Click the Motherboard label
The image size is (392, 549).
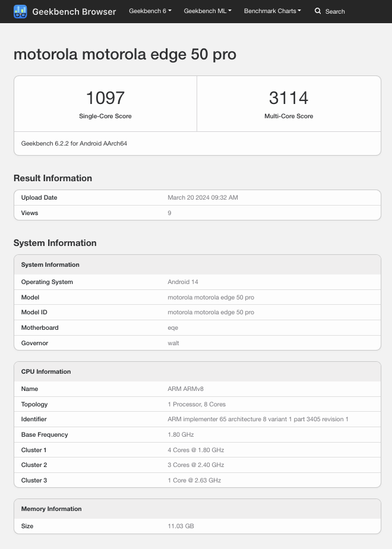point(40,328)
